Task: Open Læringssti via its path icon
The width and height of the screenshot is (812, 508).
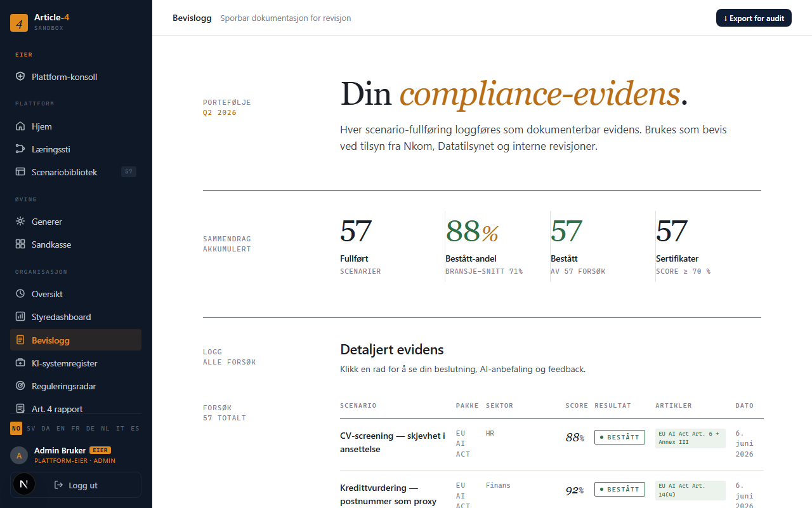Action: pos(20,149)
